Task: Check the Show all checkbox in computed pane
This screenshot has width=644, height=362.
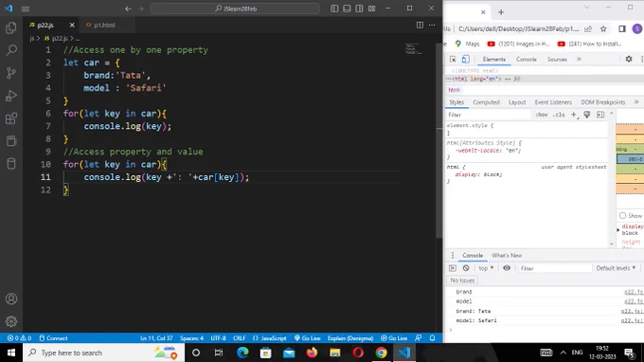Action: click(622, 216)
